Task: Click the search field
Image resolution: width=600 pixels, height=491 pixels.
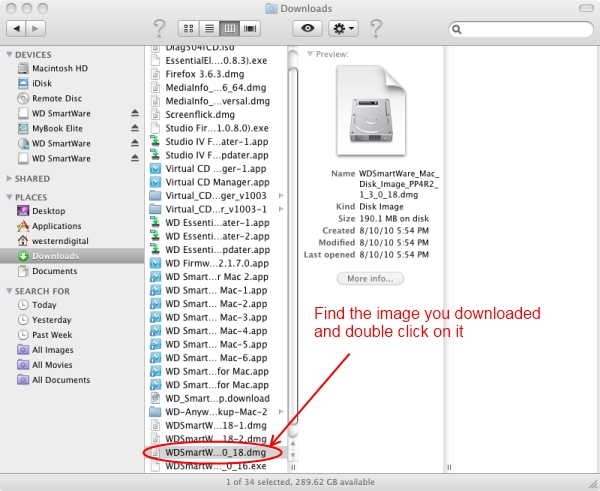Action: pyautogui.click(x=521, y=29)
